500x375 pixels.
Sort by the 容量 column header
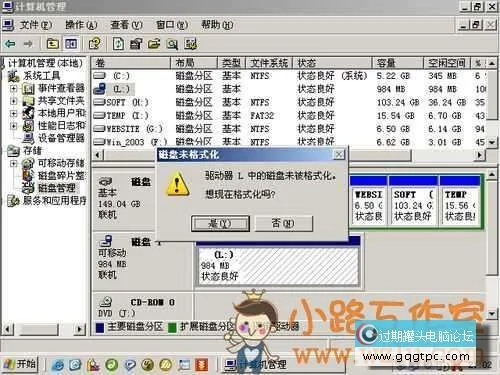[397, 63]
